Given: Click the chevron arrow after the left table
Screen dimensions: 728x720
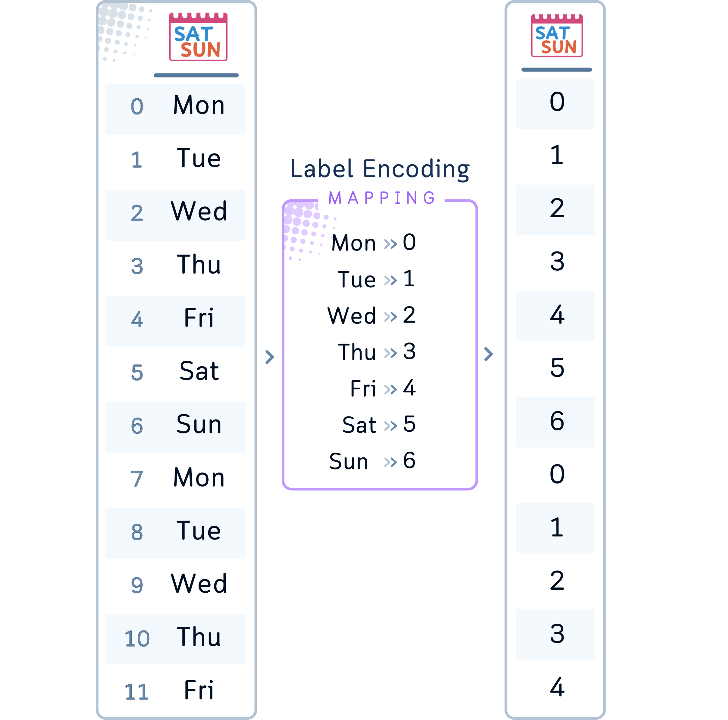Looking at the screenshot, I should click(269, 357).
